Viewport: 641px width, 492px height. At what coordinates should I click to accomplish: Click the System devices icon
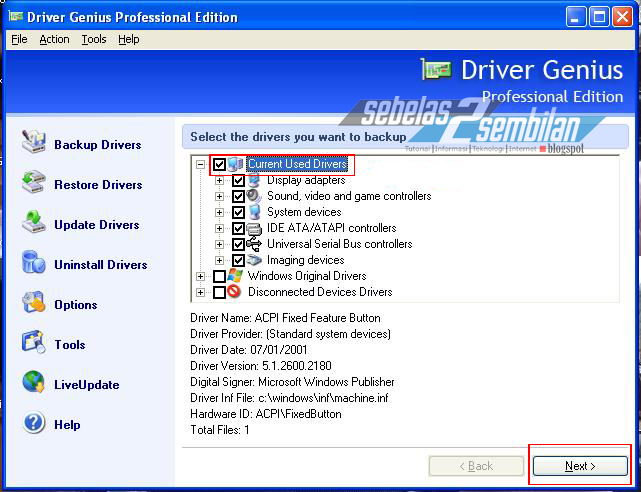(254, 212)
